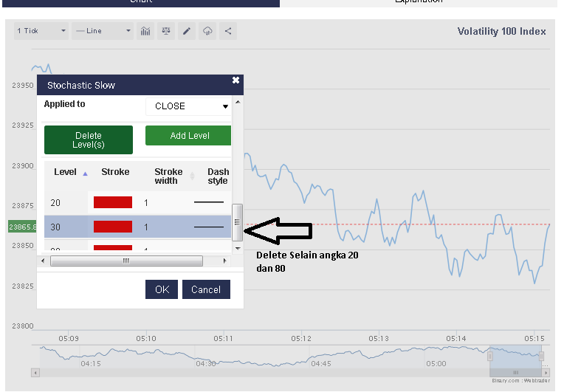Choose dash style line for level 20

209,202
